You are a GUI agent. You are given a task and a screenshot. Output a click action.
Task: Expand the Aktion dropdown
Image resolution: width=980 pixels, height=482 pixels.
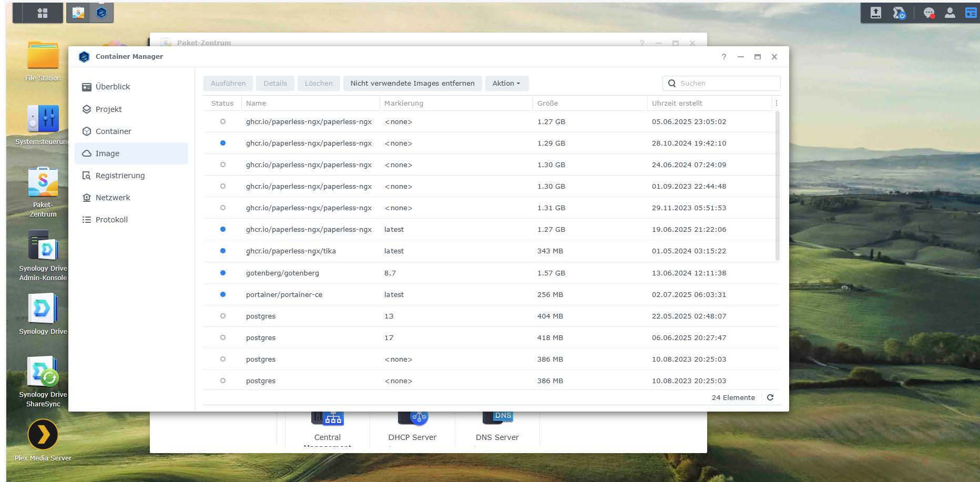(x=507, y=83)
